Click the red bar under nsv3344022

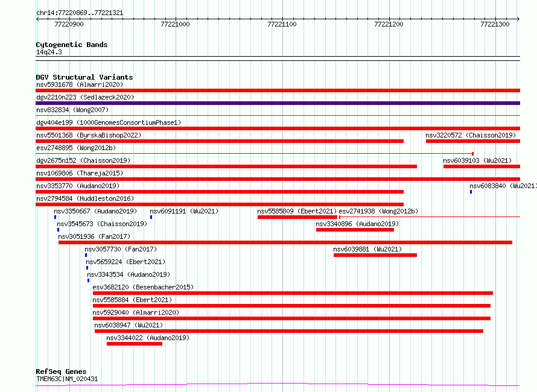click(x=135, y=344)
